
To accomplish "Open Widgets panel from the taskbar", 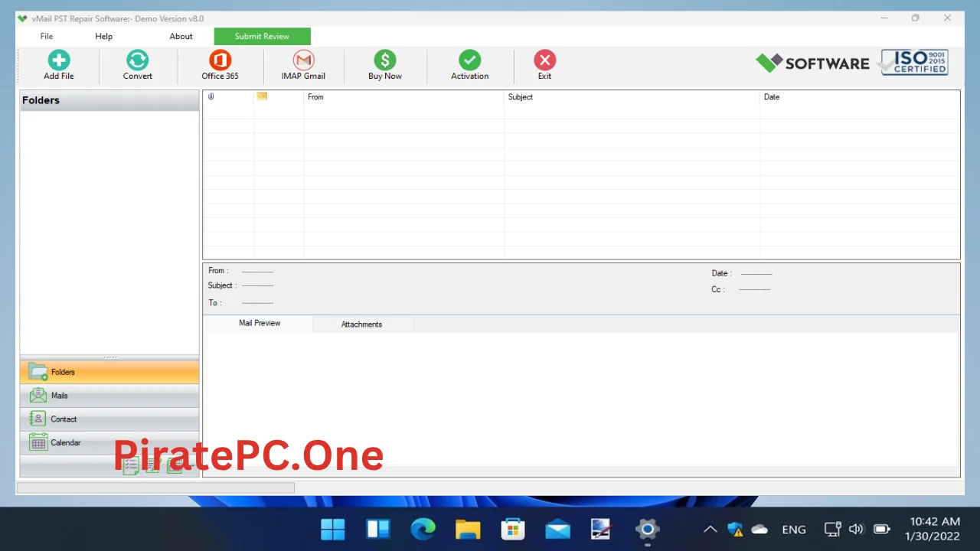I will click(378, 529).
